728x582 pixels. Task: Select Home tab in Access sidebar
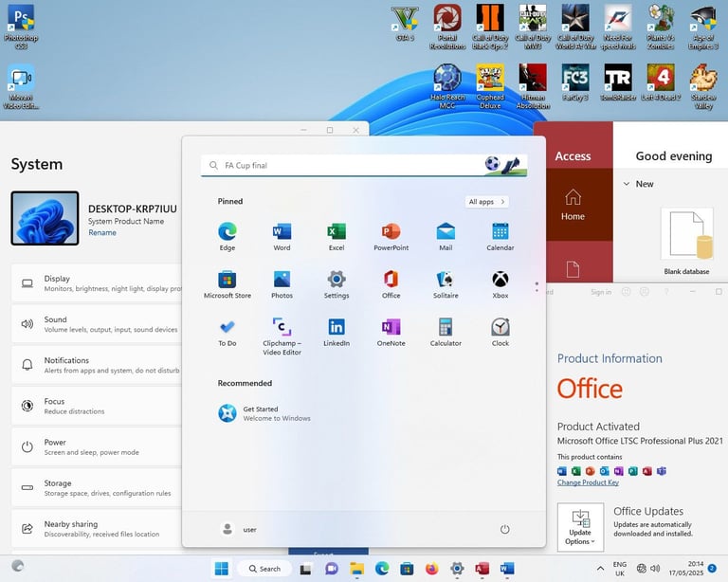tap(573, 204)
